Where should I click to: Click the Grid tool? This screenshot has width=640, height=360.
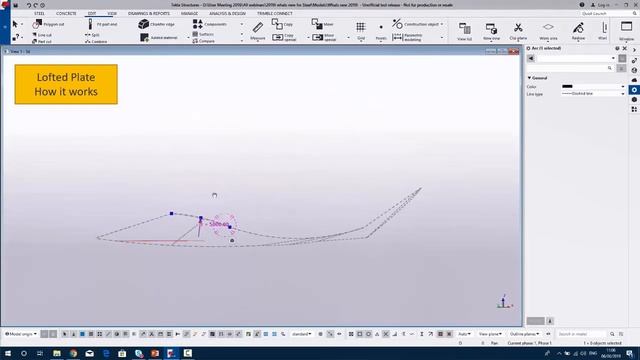tap(361, 31)
